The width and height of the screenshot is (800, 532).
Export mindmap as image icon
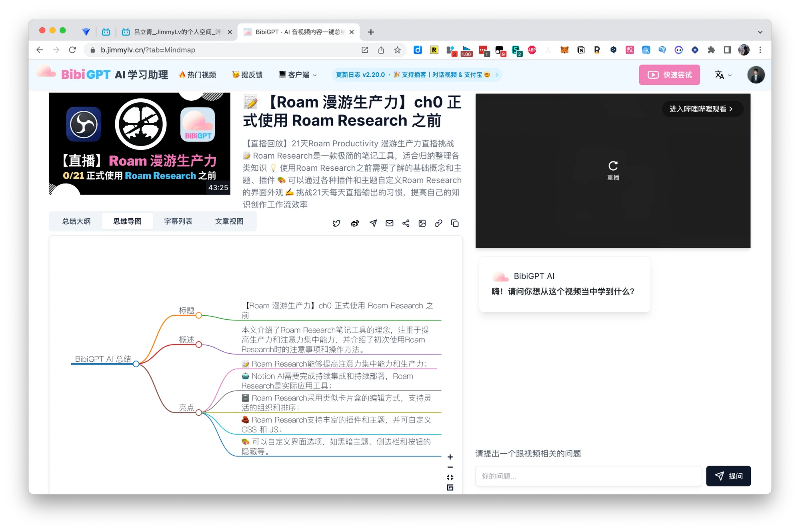pos(422,223)
